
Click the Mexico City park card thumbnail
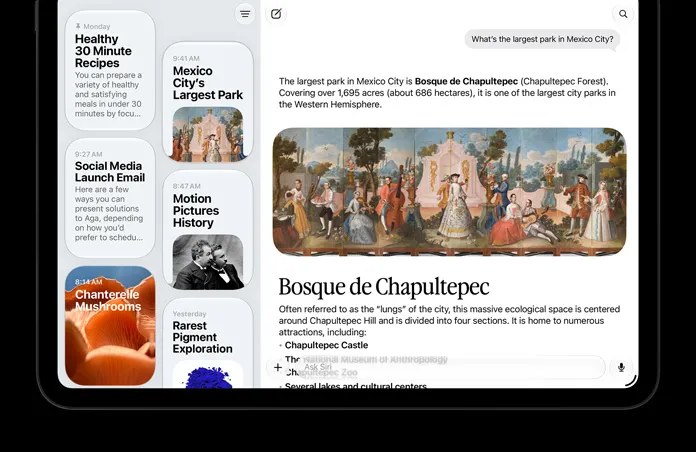[x=208, y=134]
